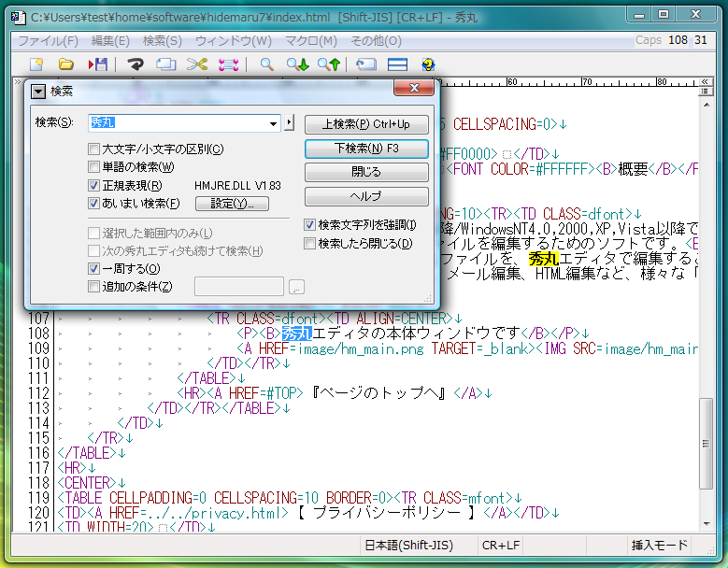Click 下検索(N) F3 button
Image resolution: width=728 pixels, height=568 pixels.
(366, 149)
